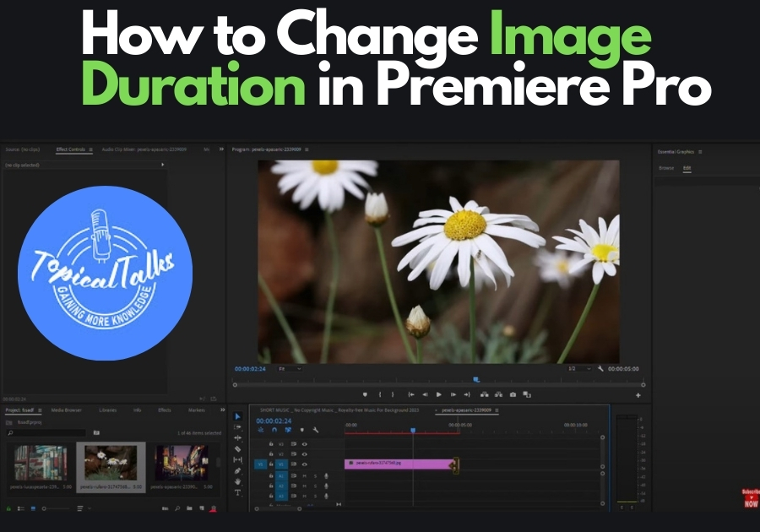This screenshot has height=532, width=760.
Task: Select the Razor tool
Action: point(237,449)
